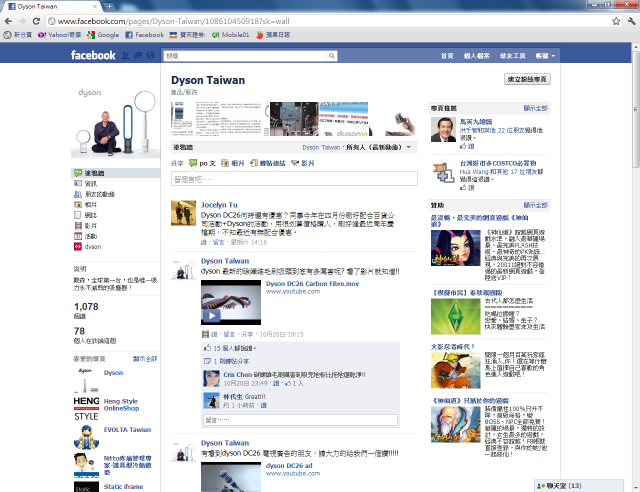This screenshot has width=640, height=492.
Task: Select Wall item in left sidebar
Action: coord(116,173)
